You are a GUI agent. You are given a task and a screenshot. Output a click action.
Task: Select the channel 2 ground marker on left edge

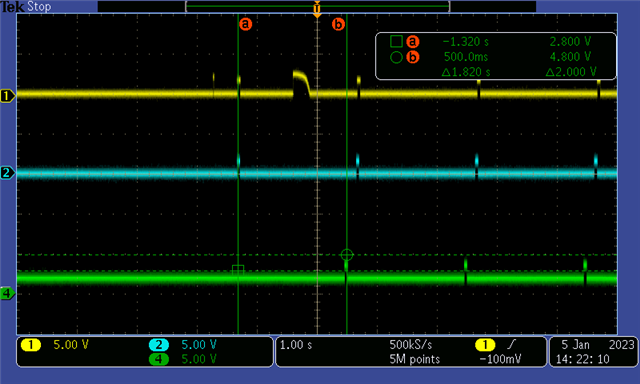tap(7, 173)
